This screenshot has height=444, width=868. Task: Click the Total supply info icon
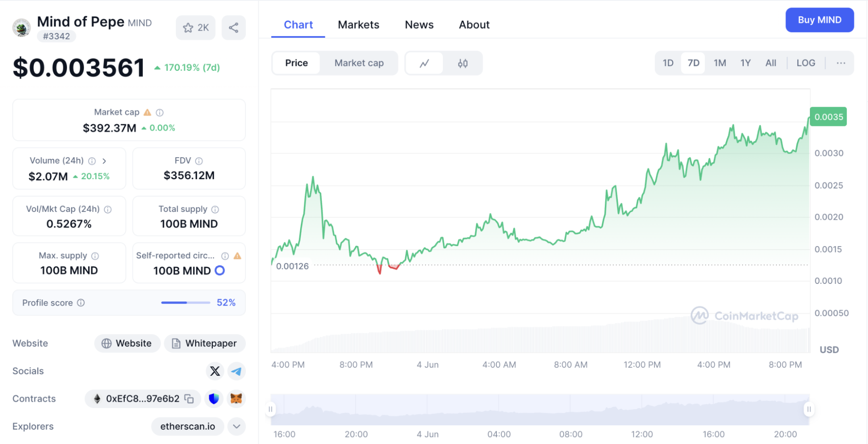pyautogui.click(x=215, y=210)
